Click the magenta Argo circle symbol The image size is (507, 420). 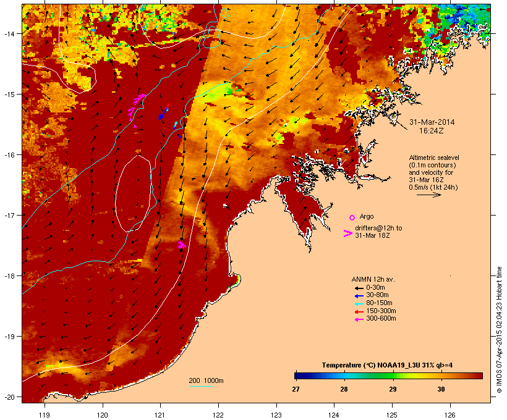[352, 217]
